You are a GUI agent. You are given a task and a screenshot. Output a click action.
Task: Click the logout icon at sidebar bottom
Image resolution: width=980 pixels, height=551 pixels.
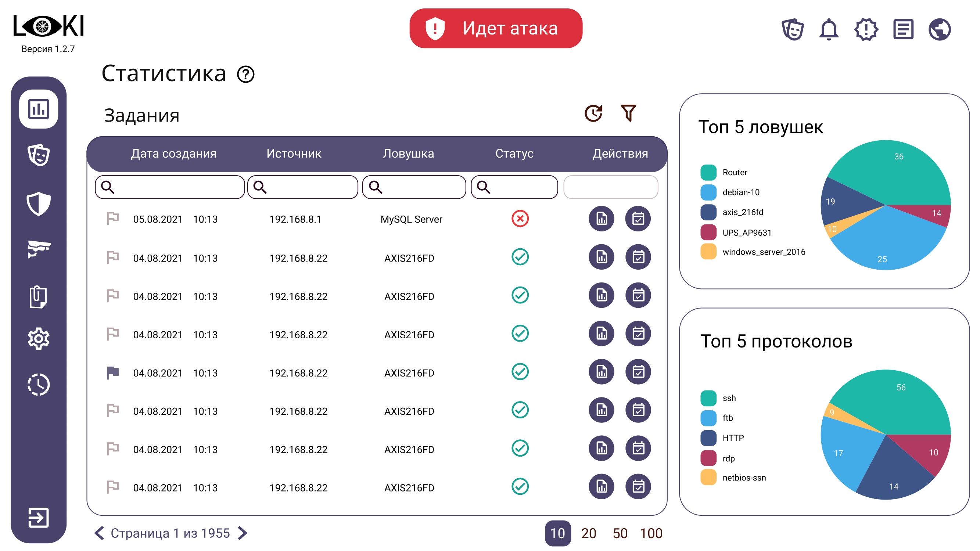(x=39, y=517)
